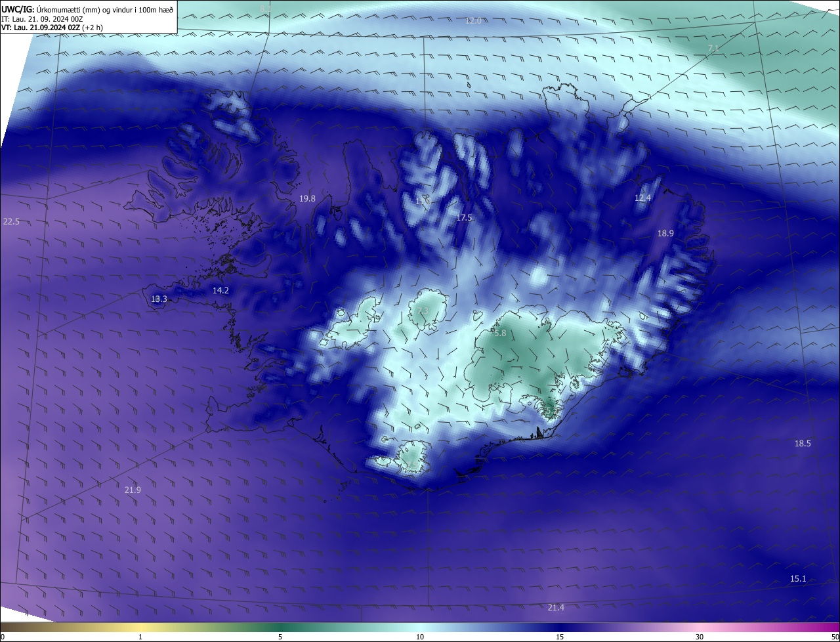Screen dimensions: 840x642
Task: Click the map value 22.5
Action: coord(11,222)
